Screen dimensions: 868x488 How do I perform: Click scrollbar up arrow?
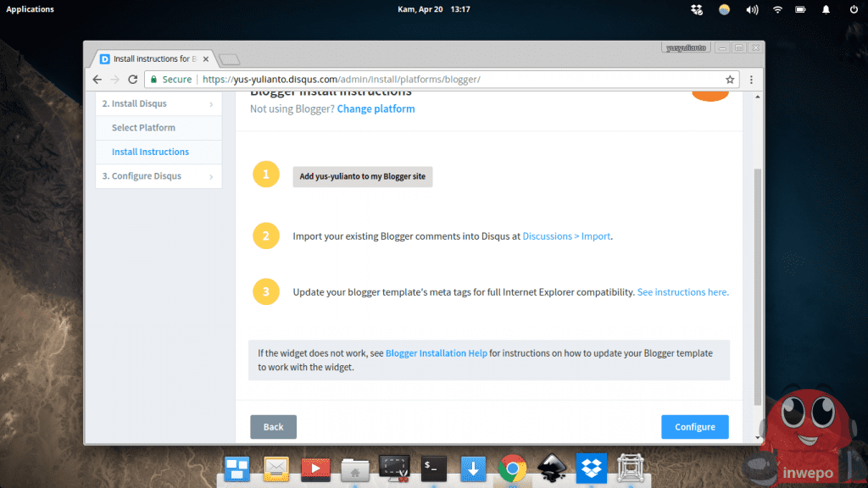click(x=757, y=97)
